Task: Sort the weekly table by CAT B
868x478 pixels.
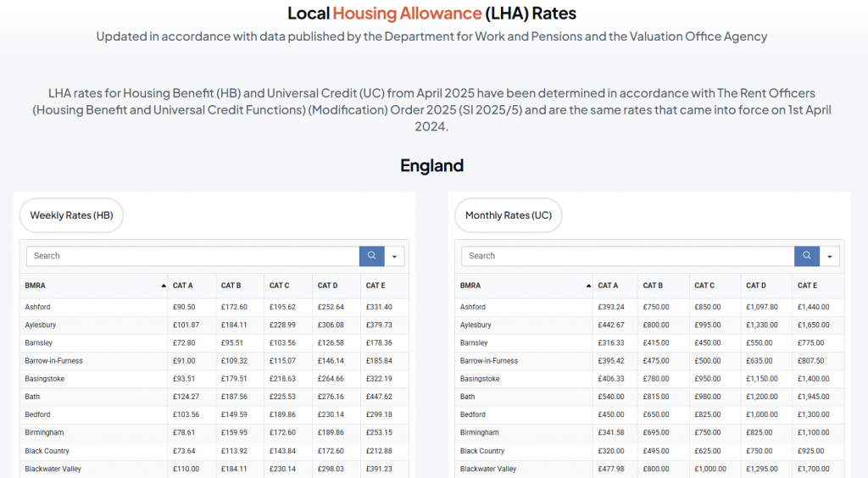Action: [231, 286]
